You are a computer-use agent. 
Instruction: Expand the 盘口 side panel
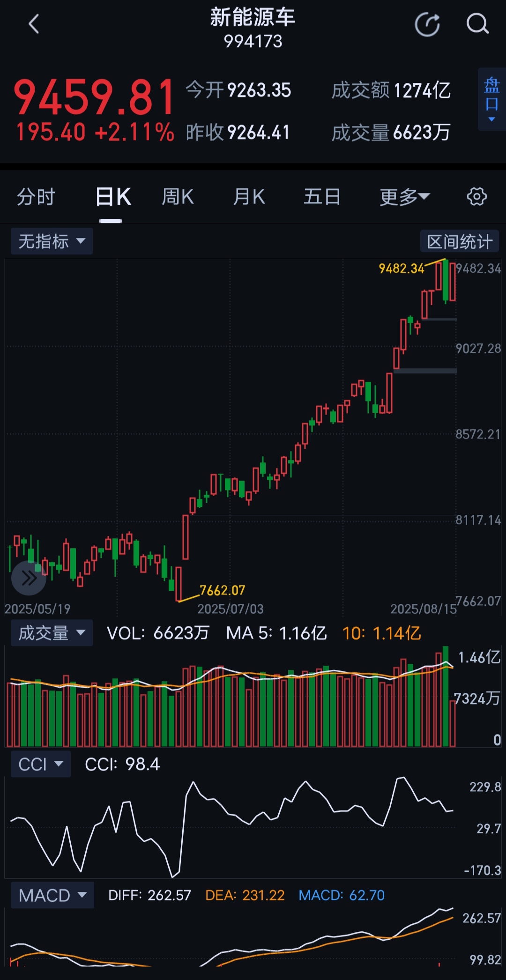492,99
